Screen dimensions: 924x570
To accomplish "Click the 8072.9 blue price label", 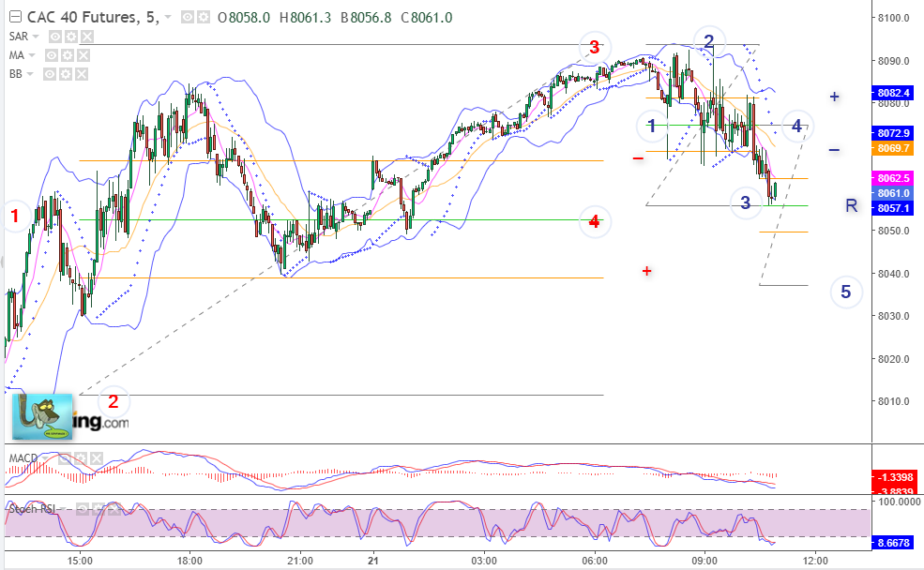I will point(892,133).
